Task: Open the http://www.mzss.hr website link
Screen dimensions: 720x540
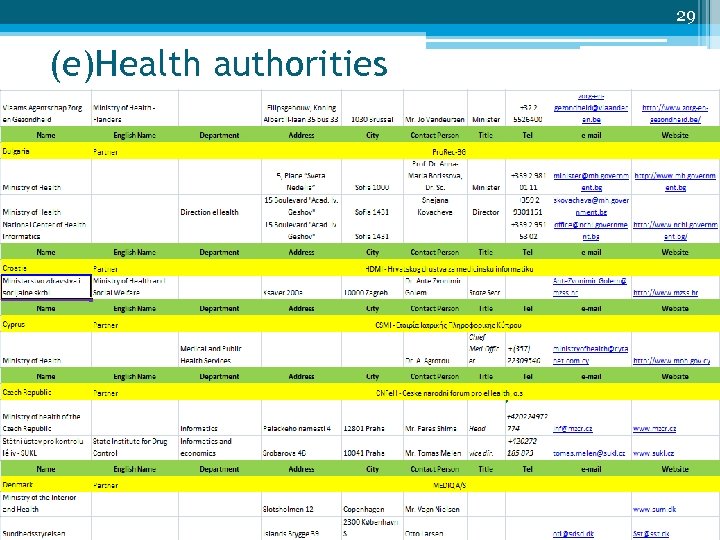Action: point(665,292)
